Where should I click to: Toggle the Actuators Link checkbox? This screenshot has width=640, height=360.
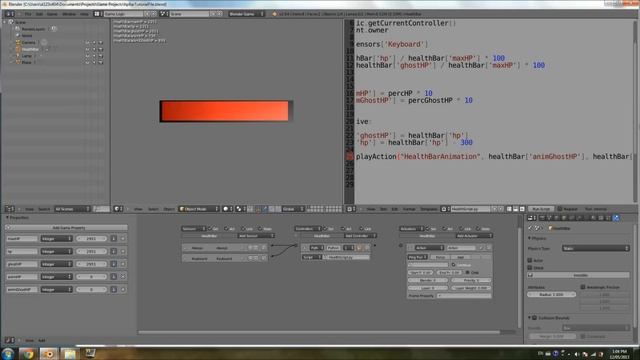pyautogui.click(x=462, y=229)
